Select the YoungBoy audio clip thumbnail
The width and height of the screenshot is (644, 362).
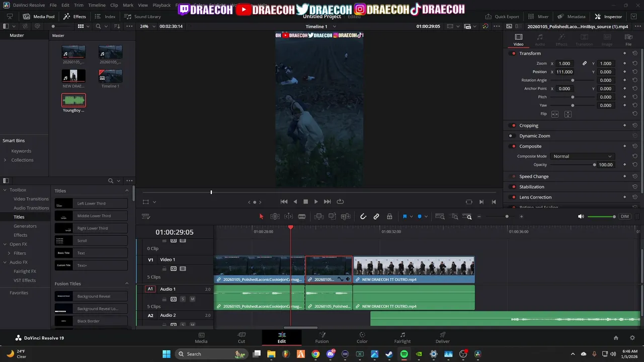(73, 100)
